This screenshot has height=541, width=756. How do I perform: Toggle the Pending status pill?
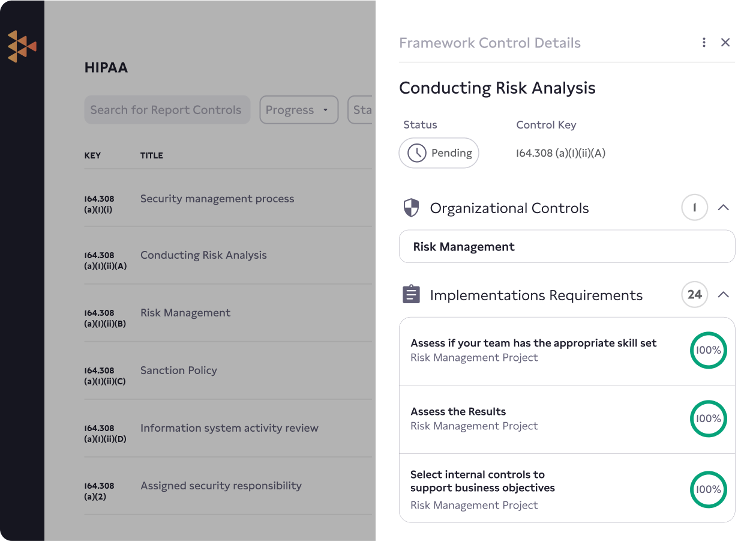point(439,153)
